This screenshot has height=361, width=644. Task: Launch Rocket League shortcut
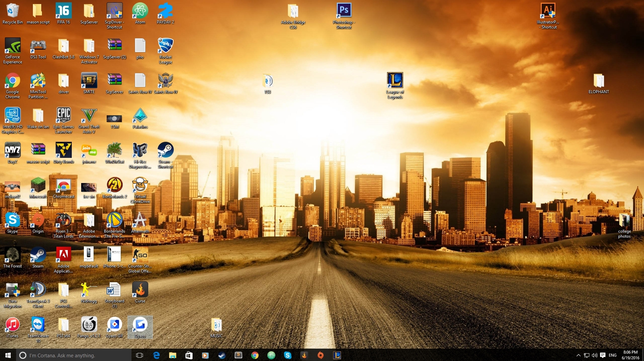tap(165, 51)
